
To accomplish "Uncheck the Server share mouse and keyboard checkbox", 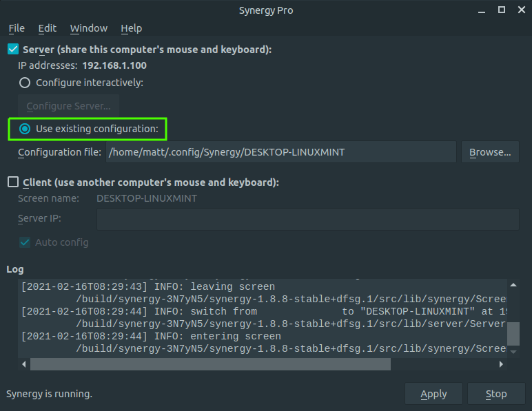I will [13, 50].
